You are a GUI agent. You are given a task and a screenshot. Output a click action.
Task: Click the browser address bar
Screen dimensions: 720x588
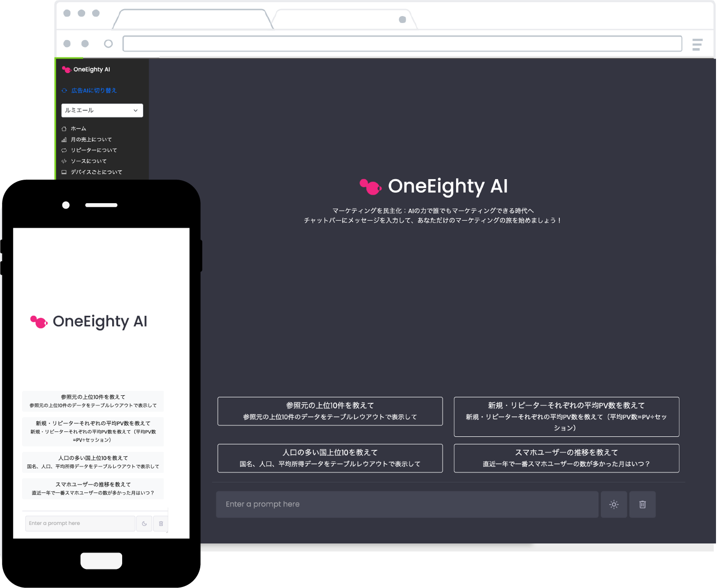(x=403, y=44)
